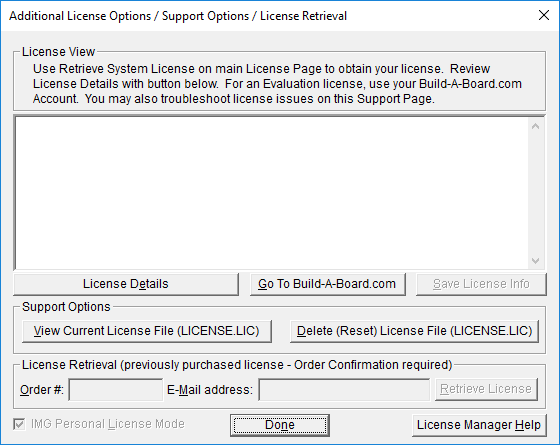This screenshot has width=560, height=445.
Task: Click the dialog title bar text
Action: [178, 16]
